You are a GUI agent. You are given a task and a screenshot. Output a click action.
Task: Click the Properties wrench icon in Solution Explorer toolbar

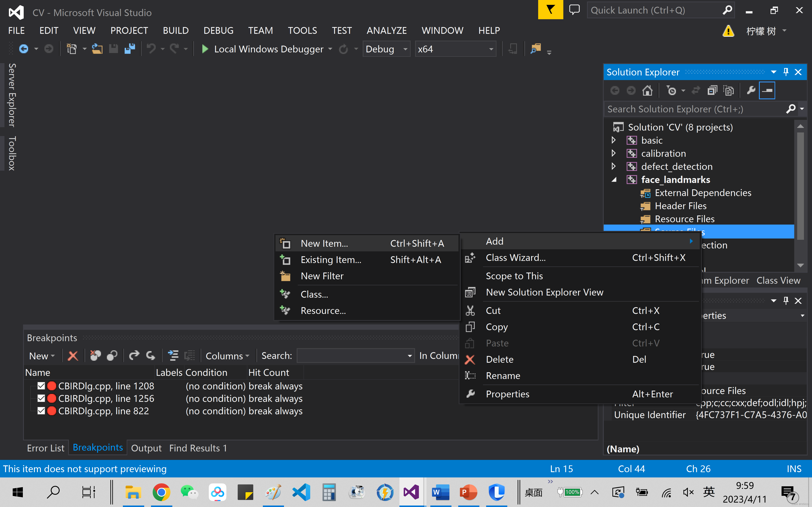(751, 91)
